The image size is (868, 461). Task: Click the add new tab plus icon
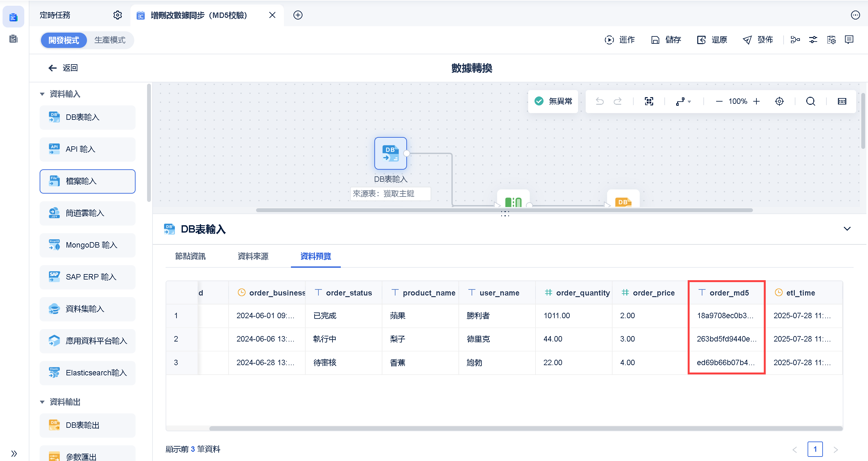click(x=298, y=15)
